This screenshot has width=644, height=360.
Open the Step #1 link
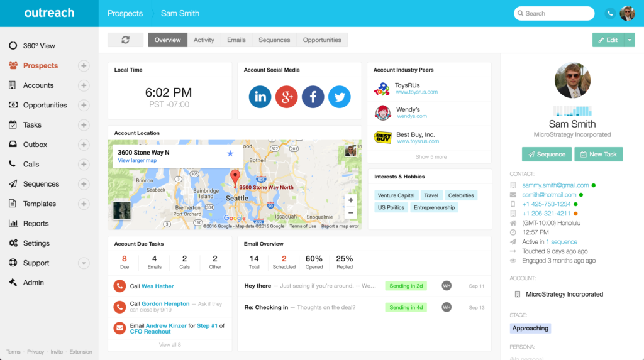pyautogui.click(x=207, y=325)
